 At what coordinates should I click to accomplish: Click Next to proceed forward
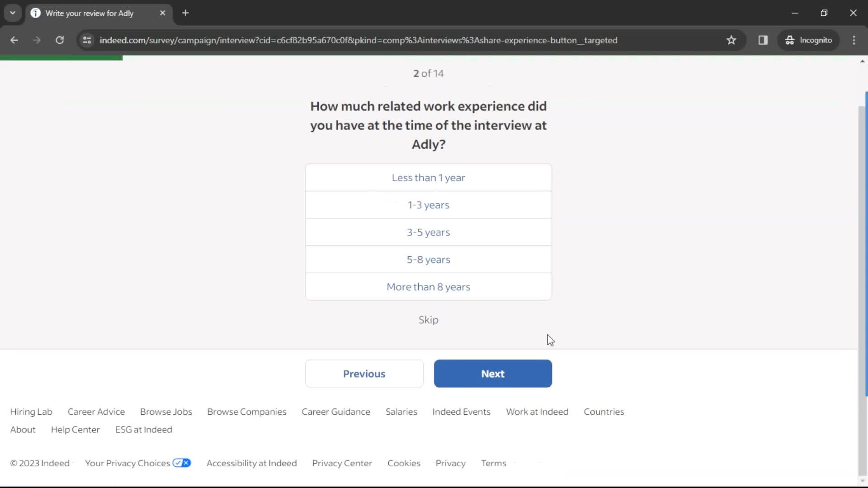492,374
